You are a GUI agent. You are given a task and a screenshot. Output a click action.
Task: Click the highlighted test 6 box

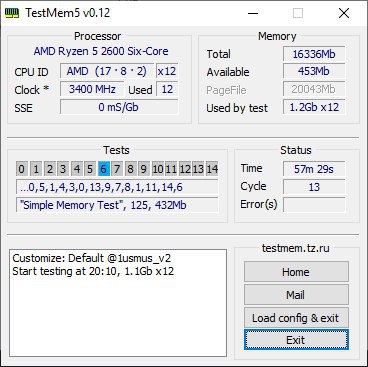click(x=104, y=169)
